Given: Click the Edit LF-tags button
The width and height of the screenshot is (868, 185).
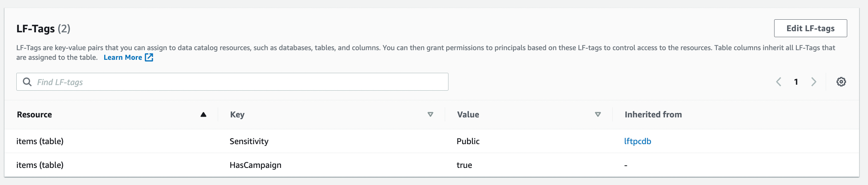Looking at the screenshot, I should (810, 28).
